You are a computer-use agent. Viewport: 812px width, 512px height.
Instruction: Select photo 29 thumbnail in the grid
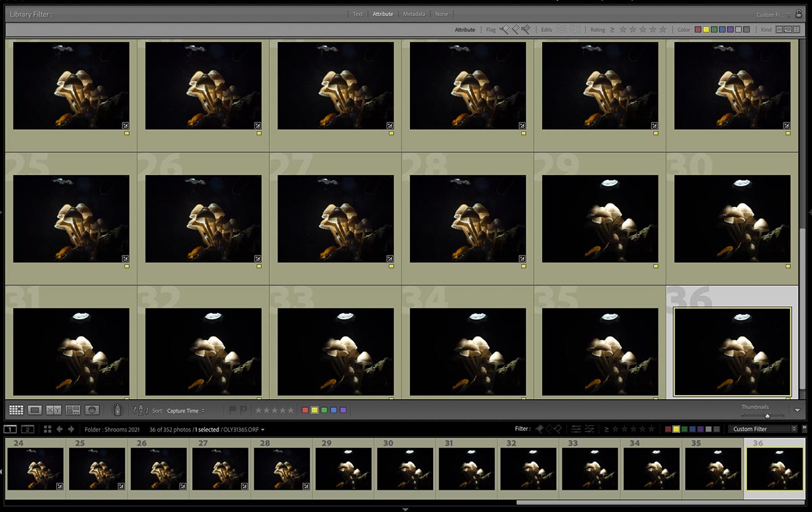click(x=600, y=219)
